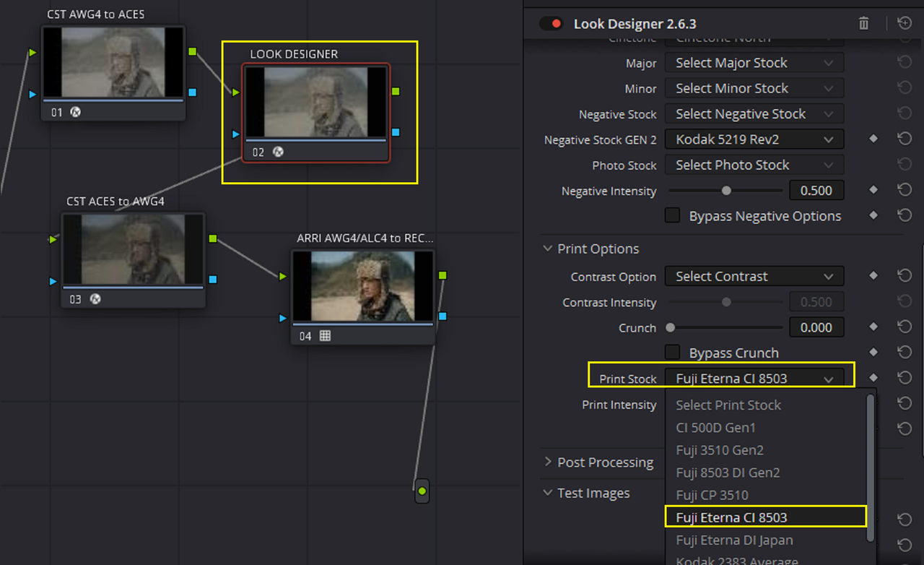This screenshot has width=924, height=565.
Task: Collapse the Print Options section
Action: coord(548,249)
